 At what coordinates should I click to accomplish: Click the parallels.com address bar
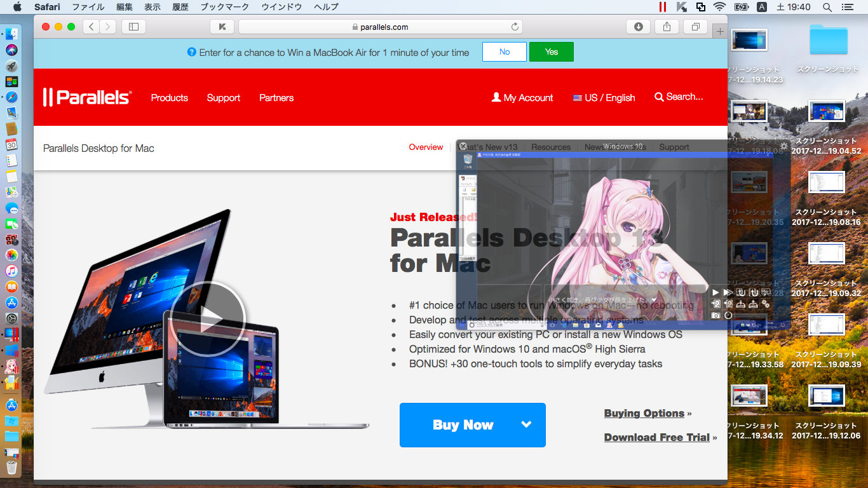coord(381,27)
